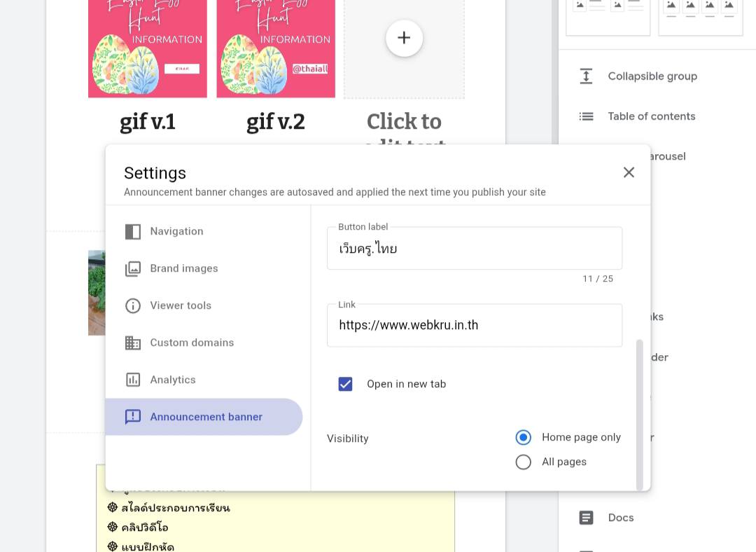Screen dimensions: 756x552
Task: Click the Link URL input field
Action: [x=474, y=325]
